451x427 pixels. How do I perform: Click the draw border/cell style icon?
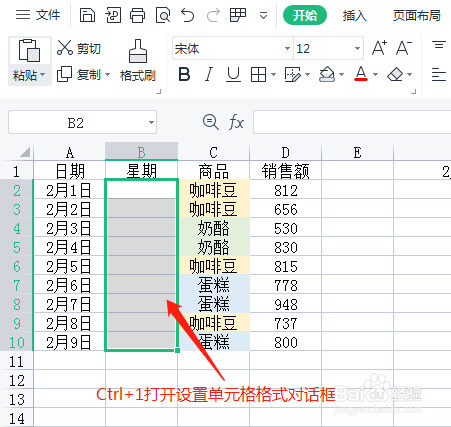click(293, 74)
